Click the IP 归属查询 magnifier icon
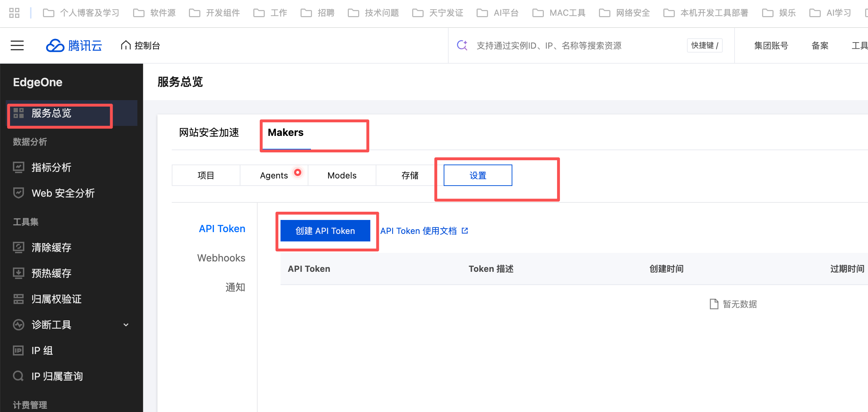The image size is (868, 412). point(19,376)
